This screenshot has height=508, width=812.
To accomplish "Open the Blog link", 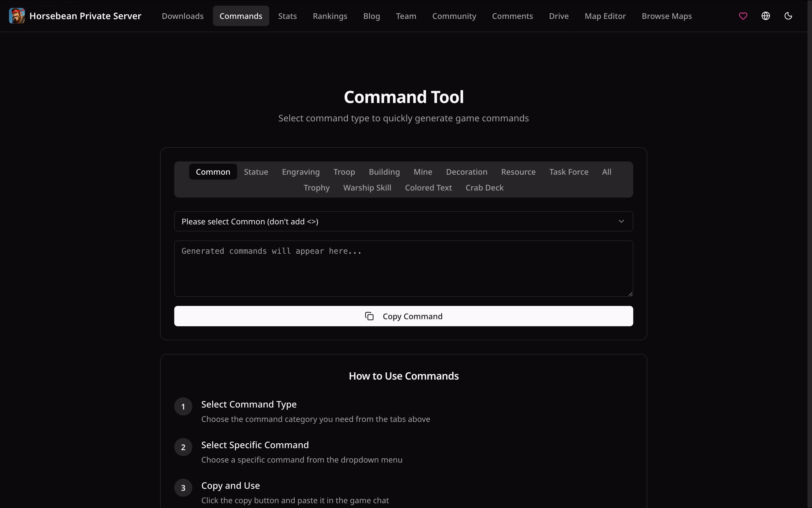I will tap(372, 16).
